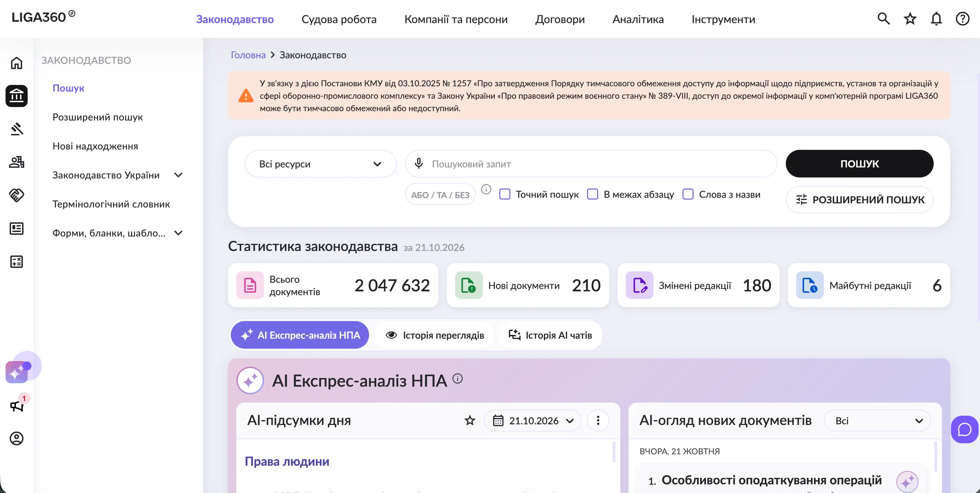Viewport: 980px width, 493px height.
Task: Click microphone icon in search field
Action: pos(418,163)
